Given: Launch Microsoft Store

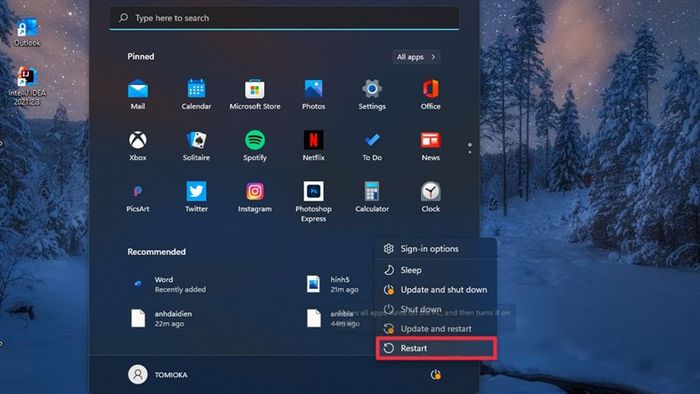Looking at the screenshot, I should point(254,94).
